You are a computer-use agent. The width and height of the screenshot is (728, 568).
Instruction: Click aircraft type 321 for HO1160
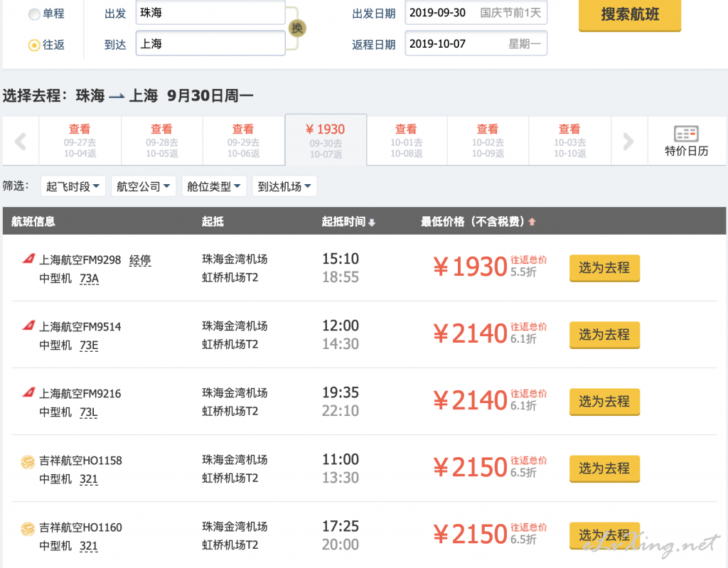click(x=89, y=546)
